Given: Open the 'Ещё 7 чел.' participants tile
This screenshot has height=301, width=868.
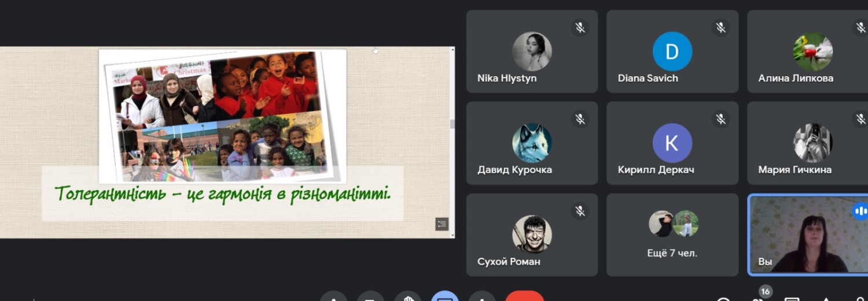Looking at the screenshot, I should pyautogui.click(x=672, y=235).
